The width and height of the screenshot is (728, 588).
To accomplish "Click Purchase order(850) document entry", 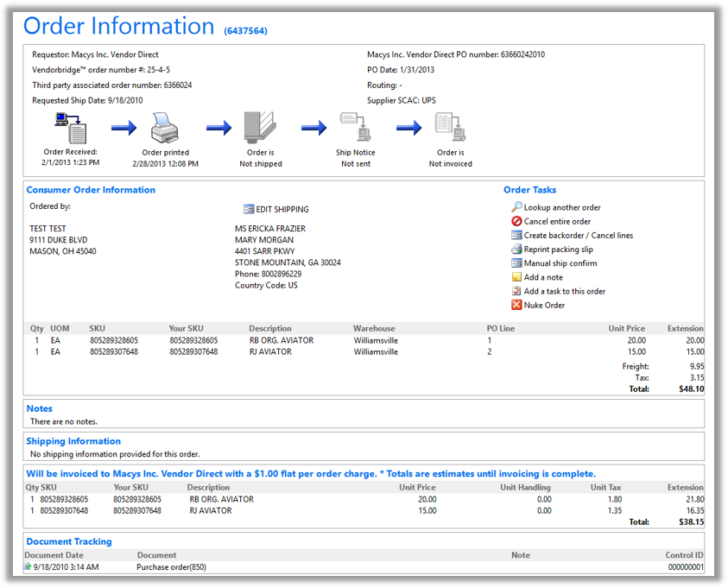I will point(171,567).
